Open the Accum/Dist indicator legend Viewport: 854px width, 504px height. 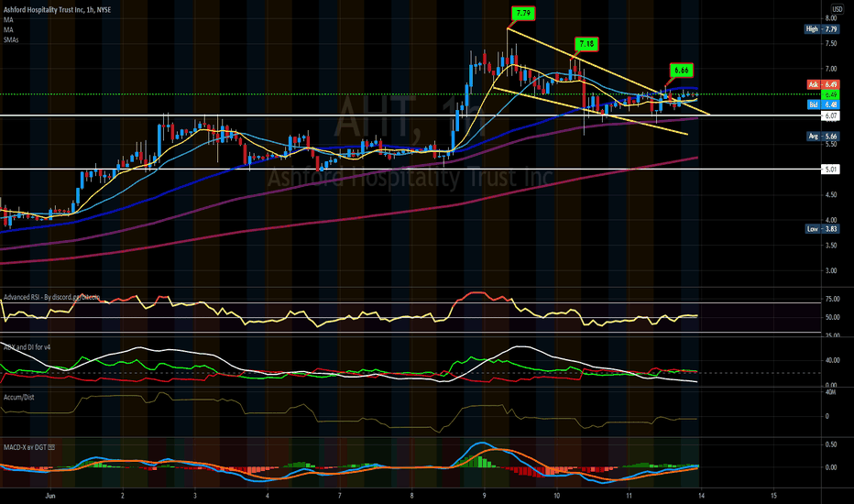(x=18, y=397)
